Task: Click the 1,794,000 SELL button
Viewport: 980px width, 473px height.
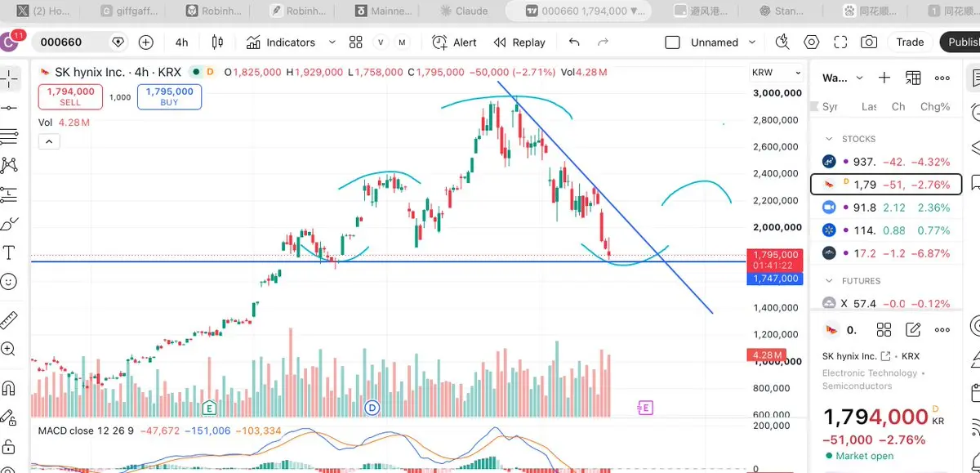Action: click(x=70, y=97)
